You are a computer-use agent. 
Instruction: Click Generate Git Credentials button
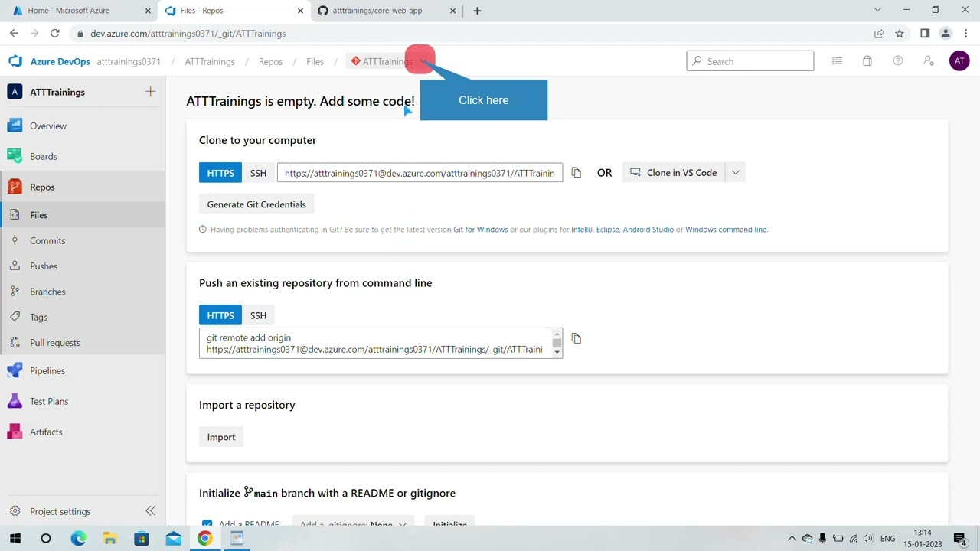256,204
